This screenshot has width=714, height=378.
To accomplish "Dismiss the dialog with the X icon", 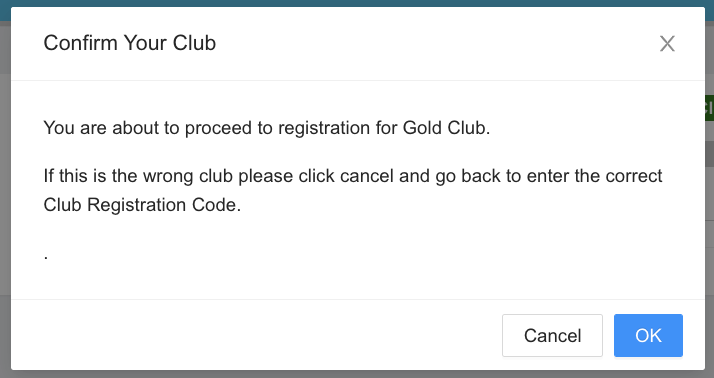I will click(x=667, y=44).
